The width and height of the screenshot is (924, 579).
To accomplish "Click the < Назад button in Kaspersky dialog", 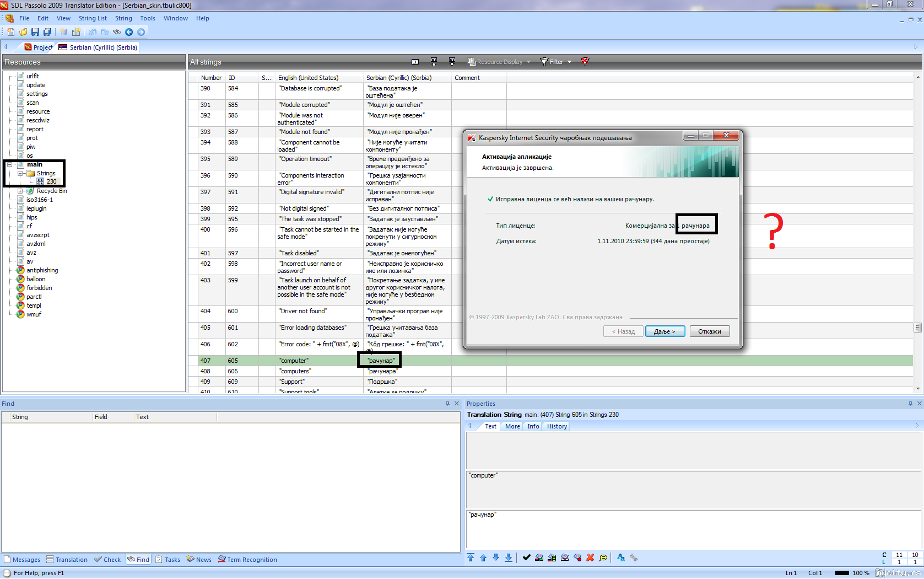I will [623, 331].
